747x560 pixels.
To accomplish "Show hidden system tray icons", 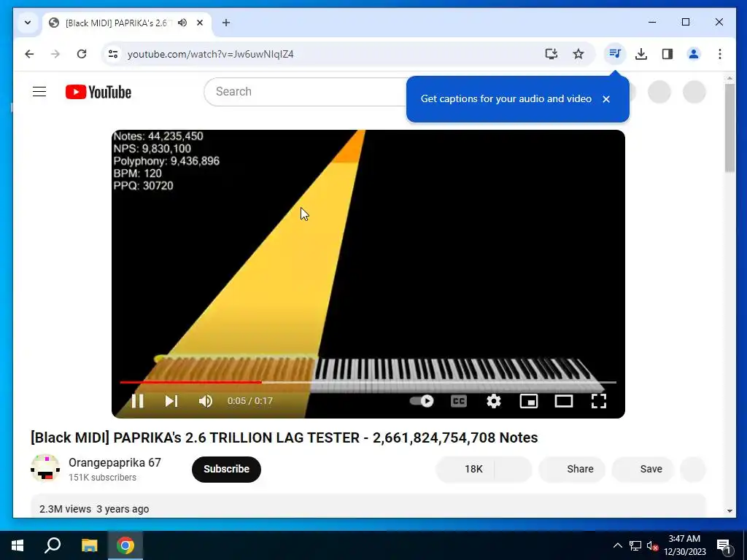I will pos(617,545).
